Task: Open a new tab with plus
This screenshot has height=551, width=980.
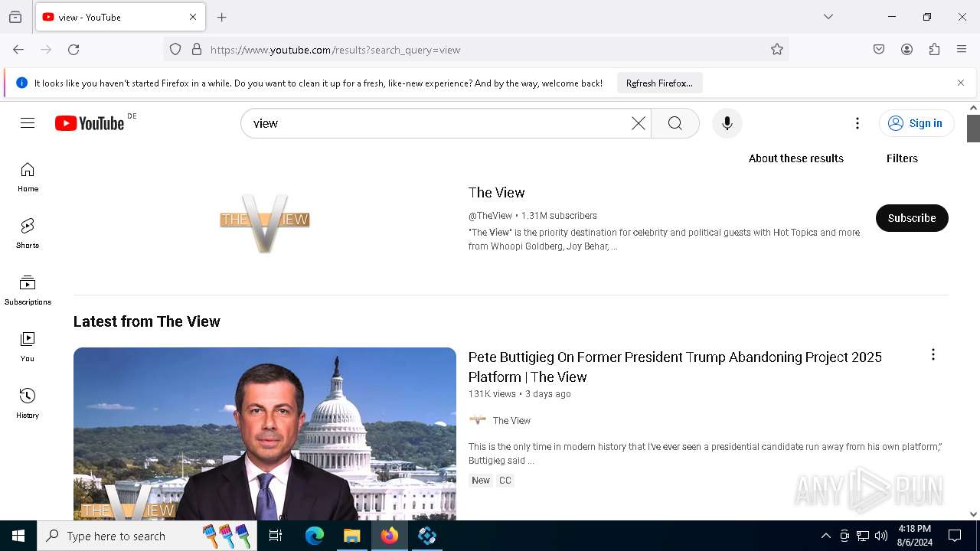Action: click(x=222, y=17)
